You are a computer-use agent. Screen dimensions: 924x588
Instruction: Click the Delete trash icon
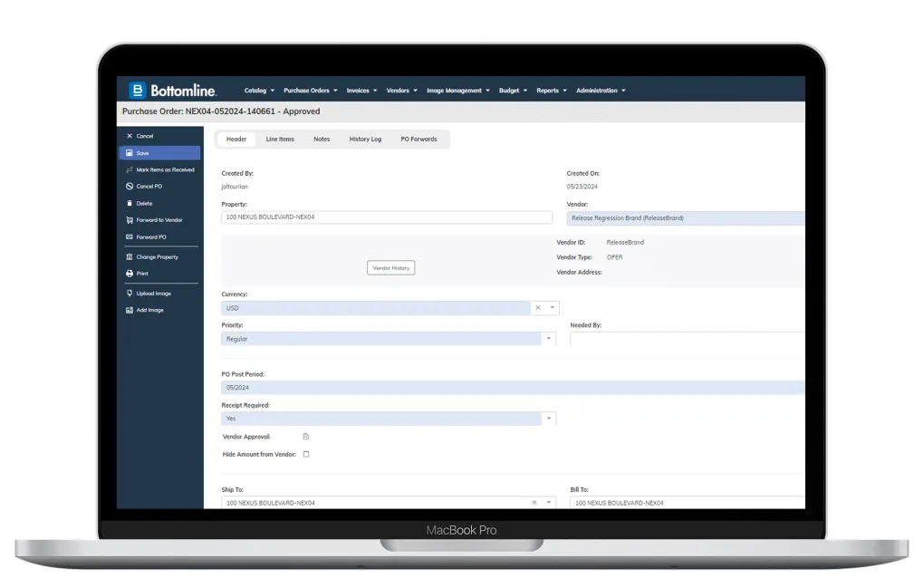[130, 204]
